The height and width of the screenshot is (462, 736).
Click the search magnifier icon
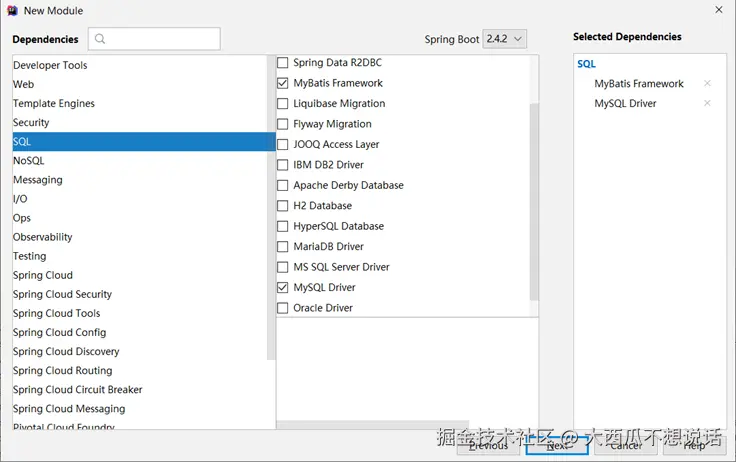[100, 39]
